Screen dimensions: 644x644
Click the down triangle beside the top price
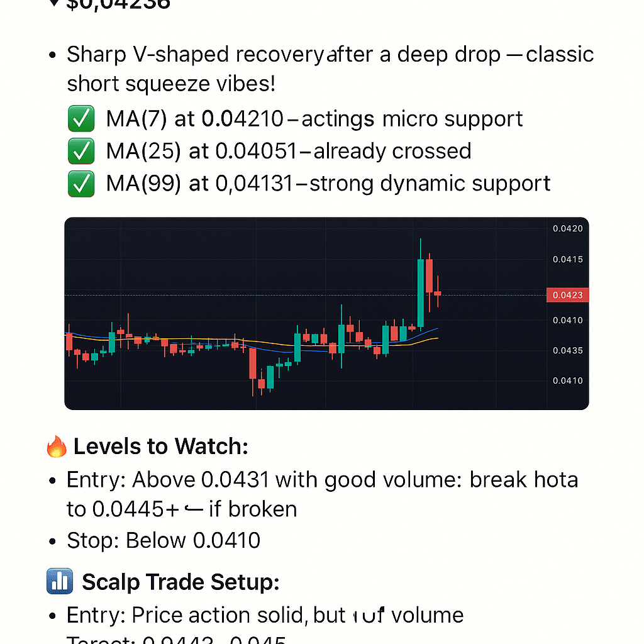54,3
